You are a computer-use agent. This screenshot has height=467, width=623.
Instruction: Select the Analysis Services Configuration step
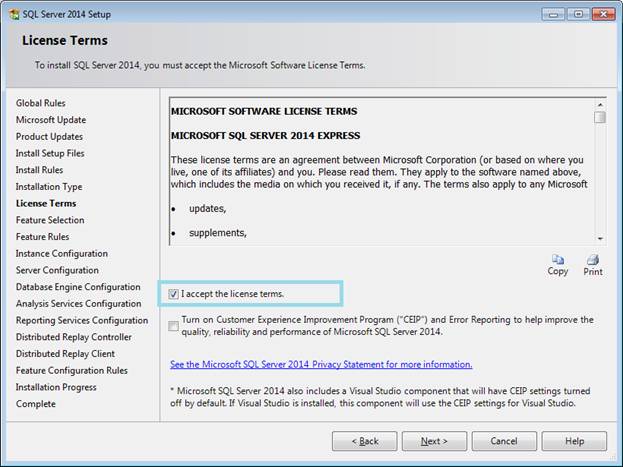[78, 303]
